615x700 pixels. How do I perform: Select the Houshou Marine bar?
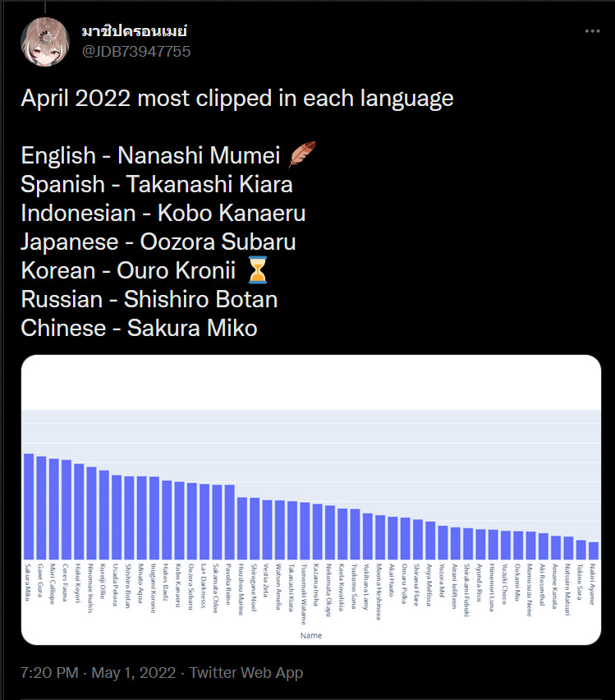point(242,528)
